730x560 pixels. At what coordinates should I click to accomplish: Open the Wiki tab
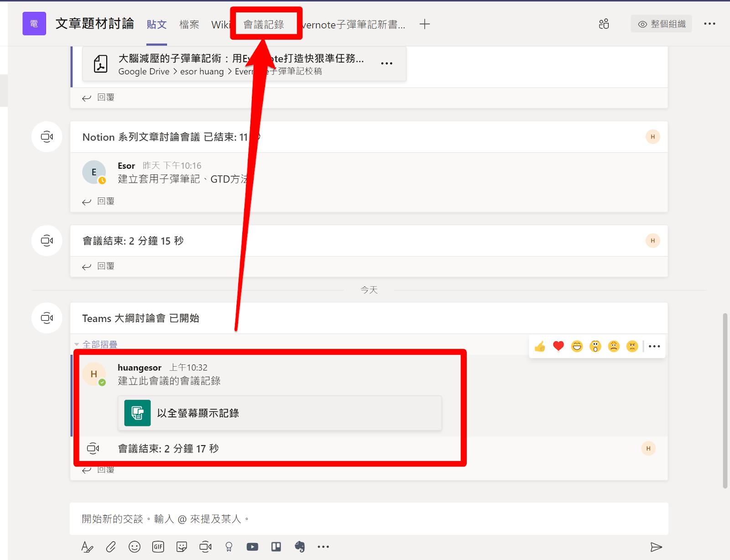point(220,25)
